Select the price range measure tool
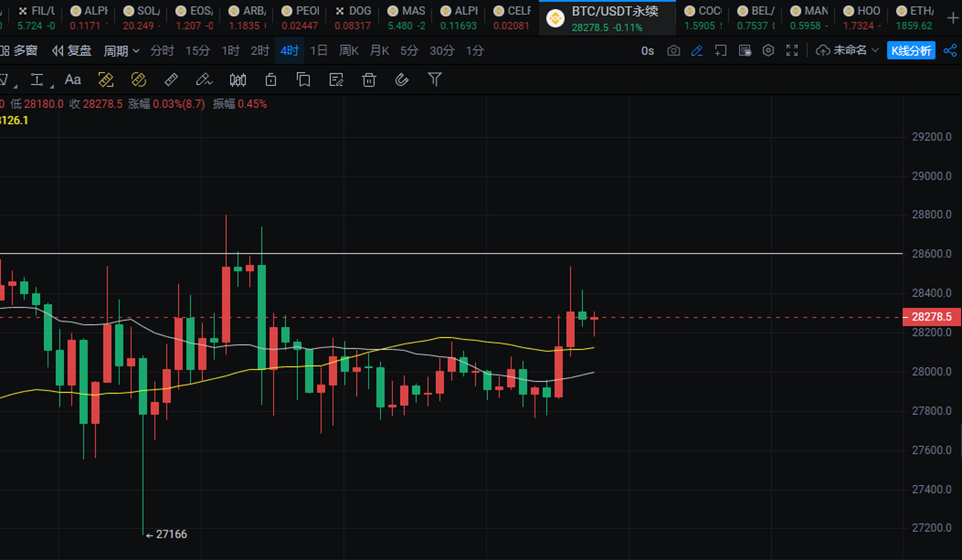This screenshot has height=560, width=962. tap(37, 80)
